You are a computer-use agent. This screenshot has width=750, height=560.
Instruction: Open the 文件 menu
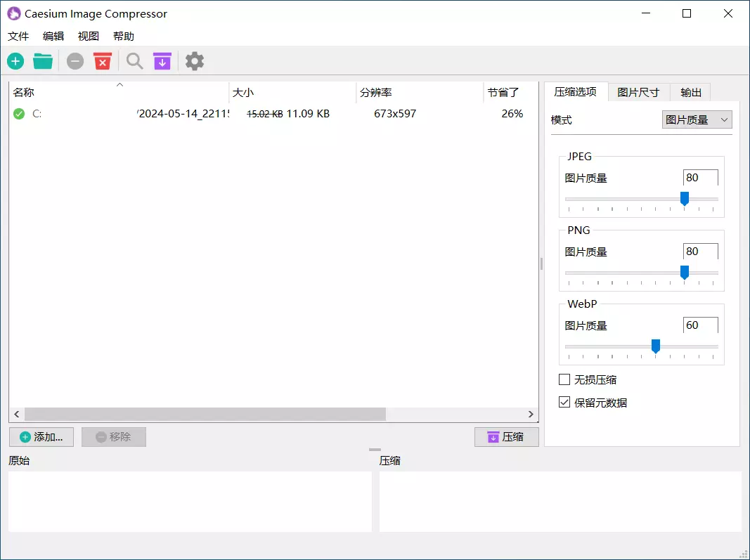coord(18,36)
